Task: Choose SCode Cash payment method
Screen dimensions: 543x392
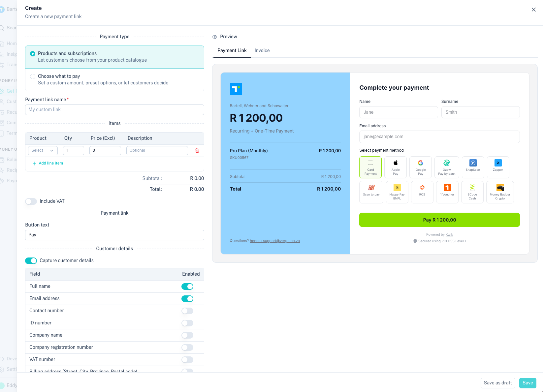Action: point(472,192)
